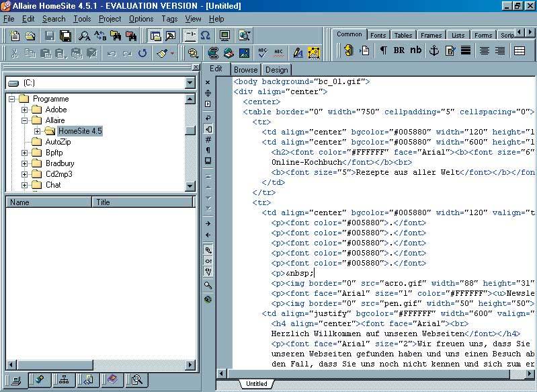Screen dimensions: 537x392
Task: Click the Anchor tag icon
Action: [434, 50]
